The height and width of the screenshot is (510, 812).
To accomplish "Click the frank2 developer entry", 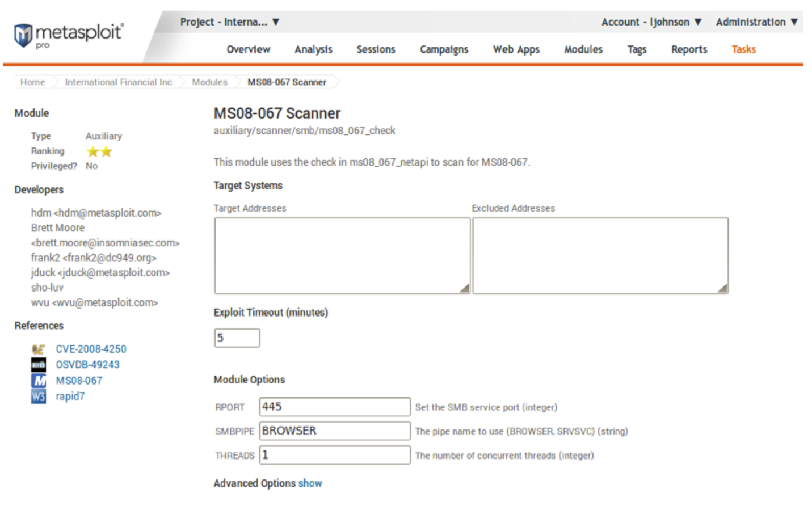I will point(94,258).
